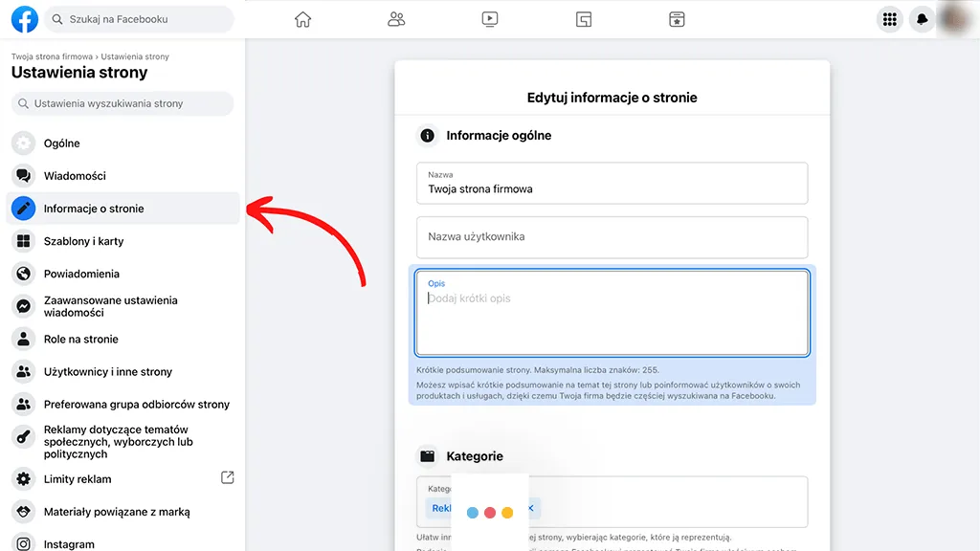
Task: Click the Opis description field
Action: [x=612, y=313]
